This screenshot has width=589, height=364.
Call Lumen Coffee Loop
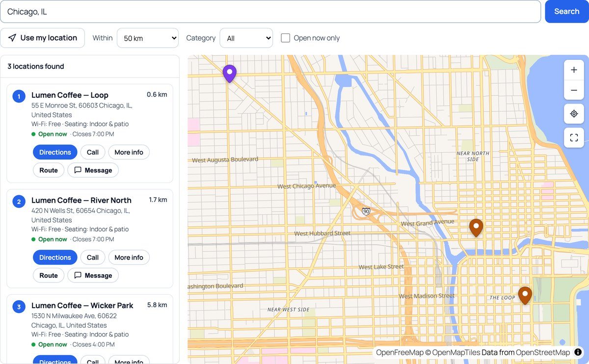[93, 152]
